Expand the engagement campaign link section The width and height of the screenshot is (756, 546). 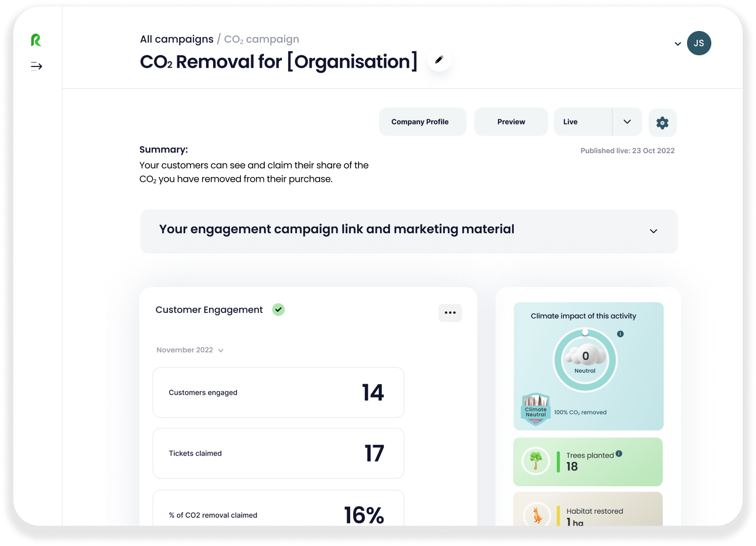pyautogui.click(x=653, y=231)
